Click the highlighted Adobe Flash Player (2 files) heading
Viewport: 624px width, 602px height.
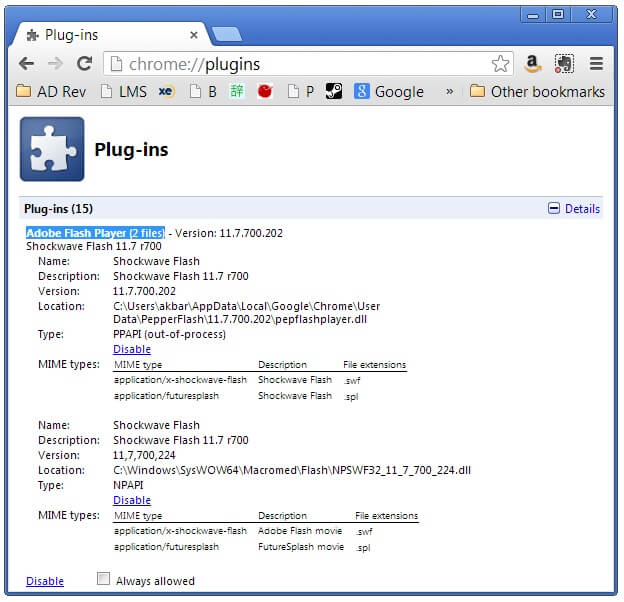pos(95,233)
